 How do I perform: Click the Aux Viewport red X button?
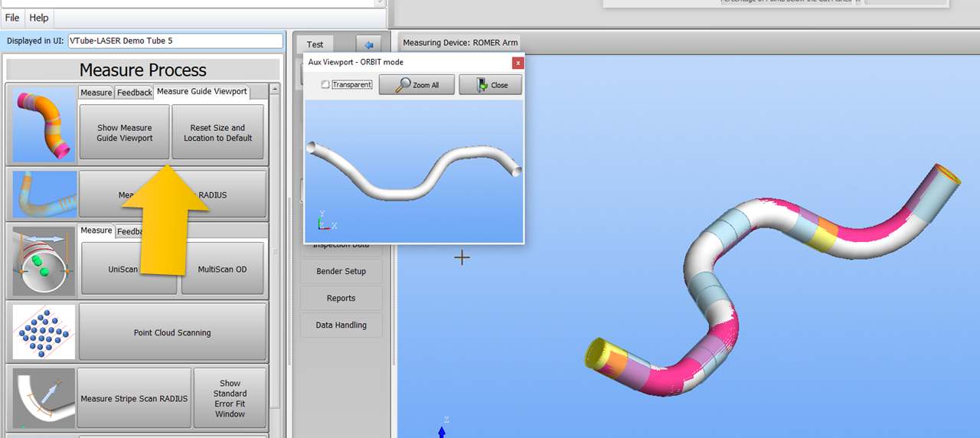[x=518, y=63]
